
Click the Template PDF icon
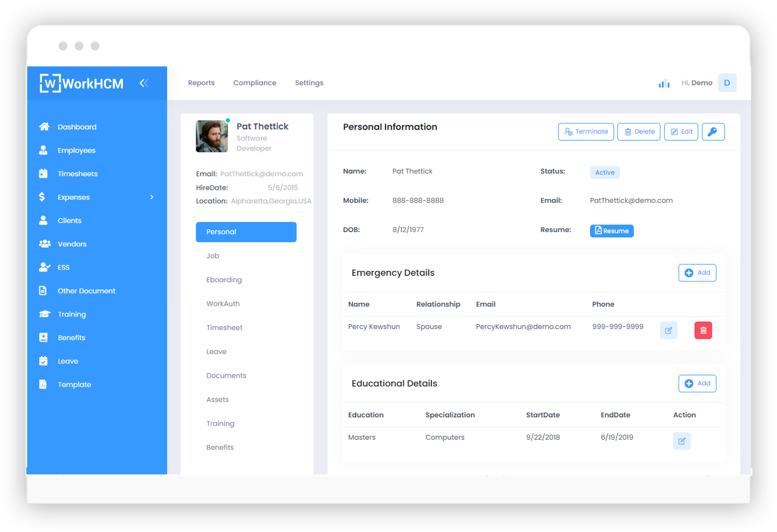[x=43, y=384]
